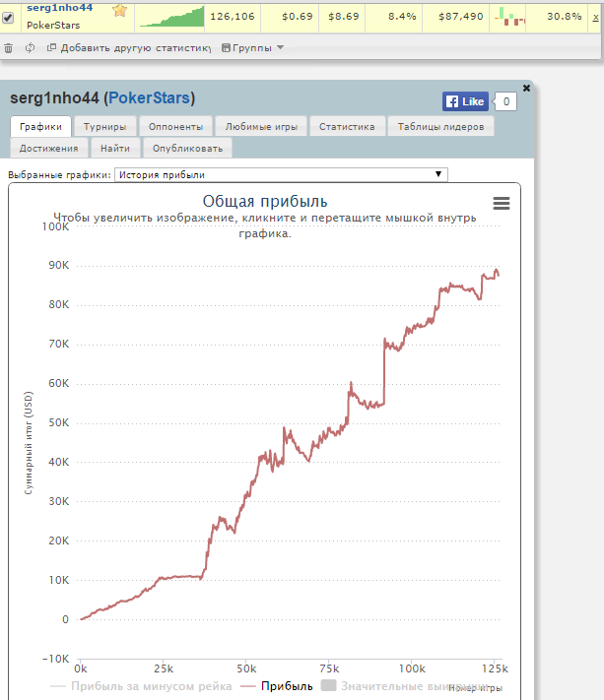Open the Достижения tab

tap(48, 149)
